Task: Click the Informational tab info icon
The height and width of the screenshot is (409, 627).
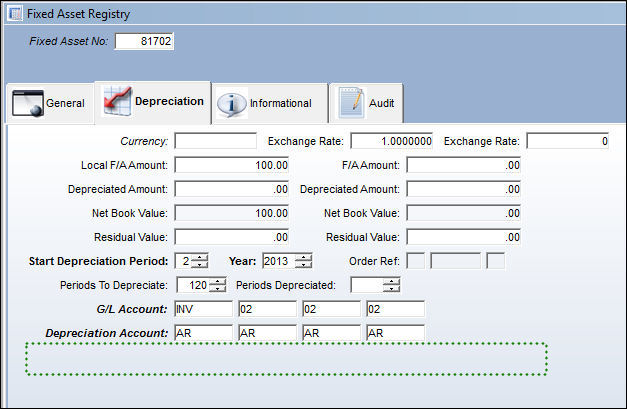Action: 232,104
